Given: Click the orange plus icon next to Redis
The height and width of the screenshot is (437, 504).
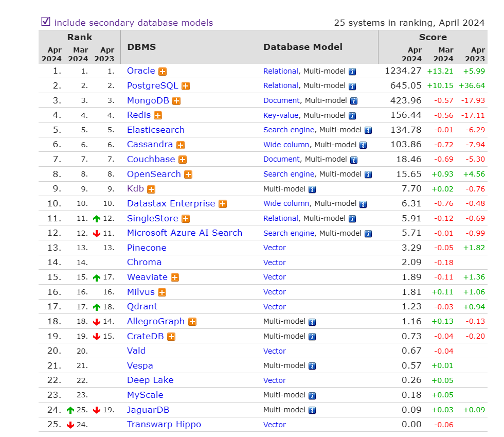Looking at the screenshot, I should (x=158, y=115).
